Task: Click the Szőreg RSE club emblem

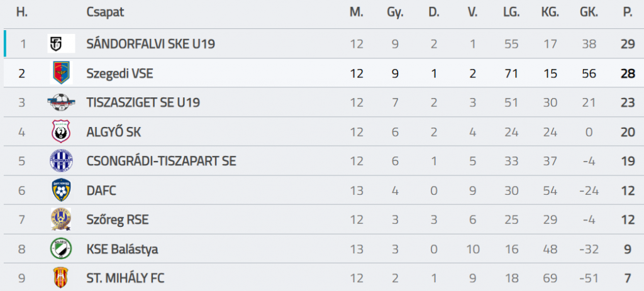Action: tap(61, 219)
